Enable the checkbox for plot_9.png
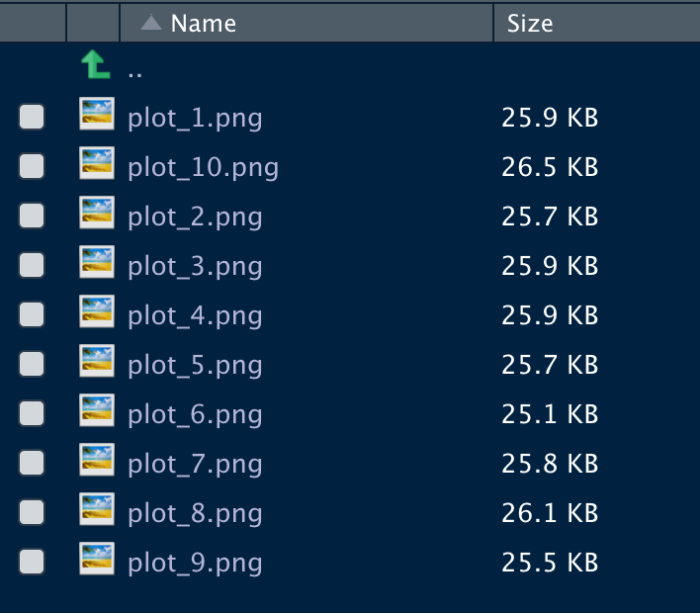 point(32,562)
